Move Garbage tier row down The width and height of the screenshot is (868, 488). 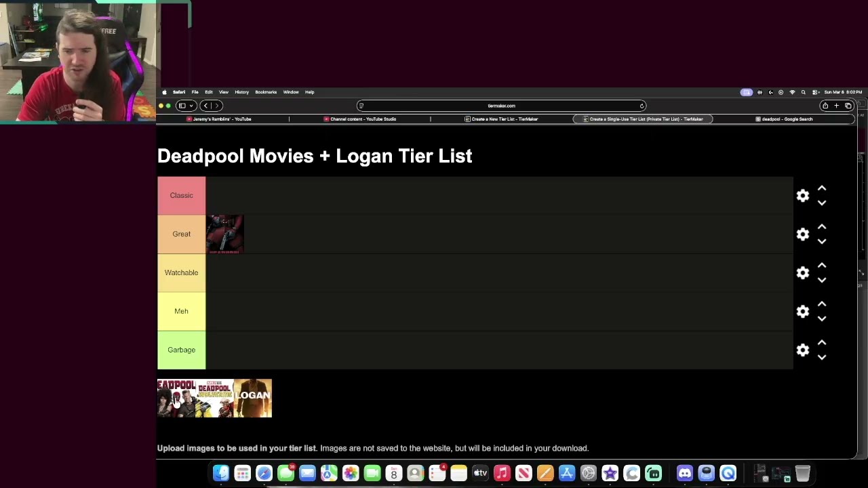coord(822,357)
